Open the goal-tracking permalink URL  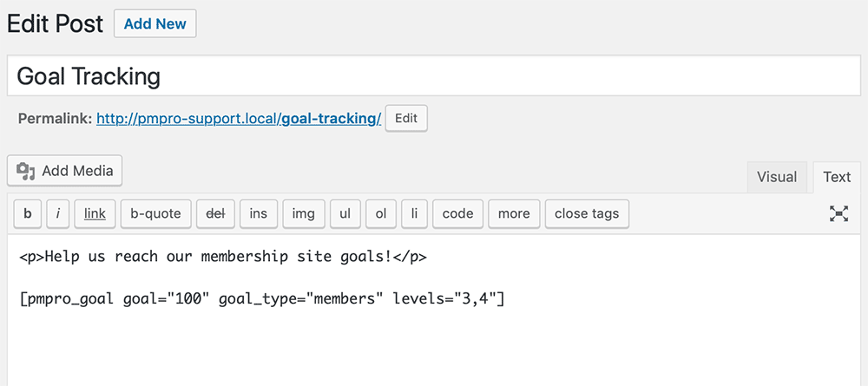point(239,118)
